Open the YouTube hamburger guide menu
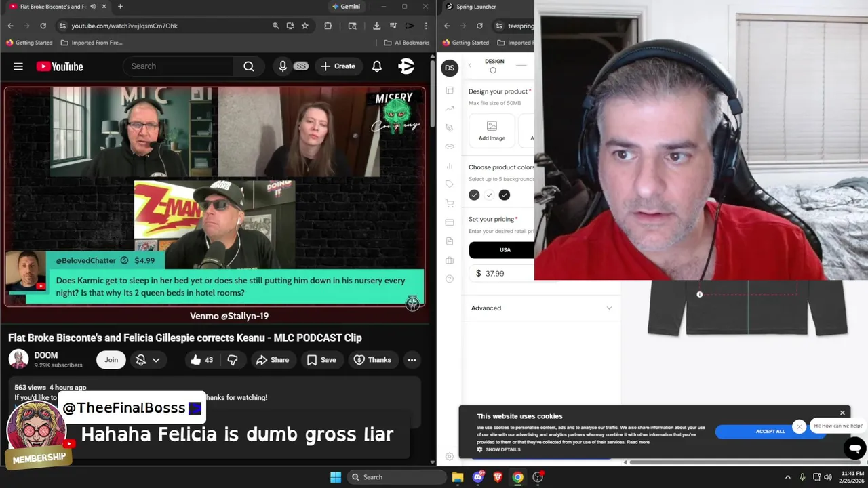Image resolution: width=868 pixels, height=488 pixels. 18,66
